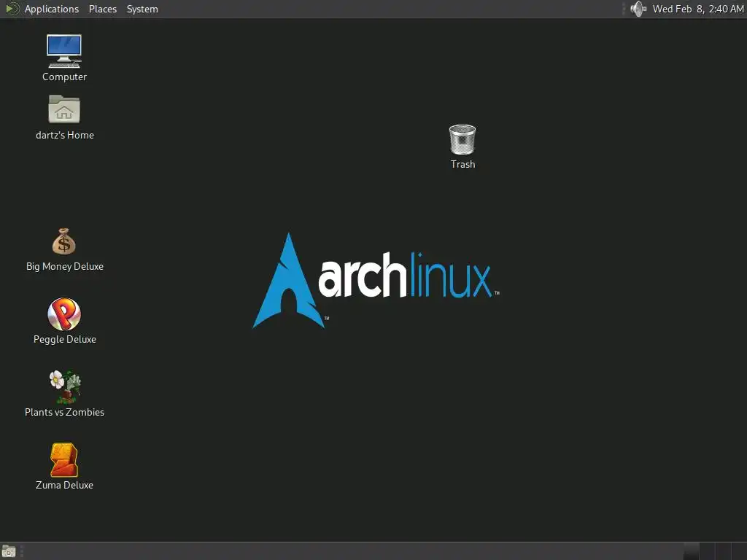Open the Places menu
The image size is (747, 560).
tap(102, 9)
